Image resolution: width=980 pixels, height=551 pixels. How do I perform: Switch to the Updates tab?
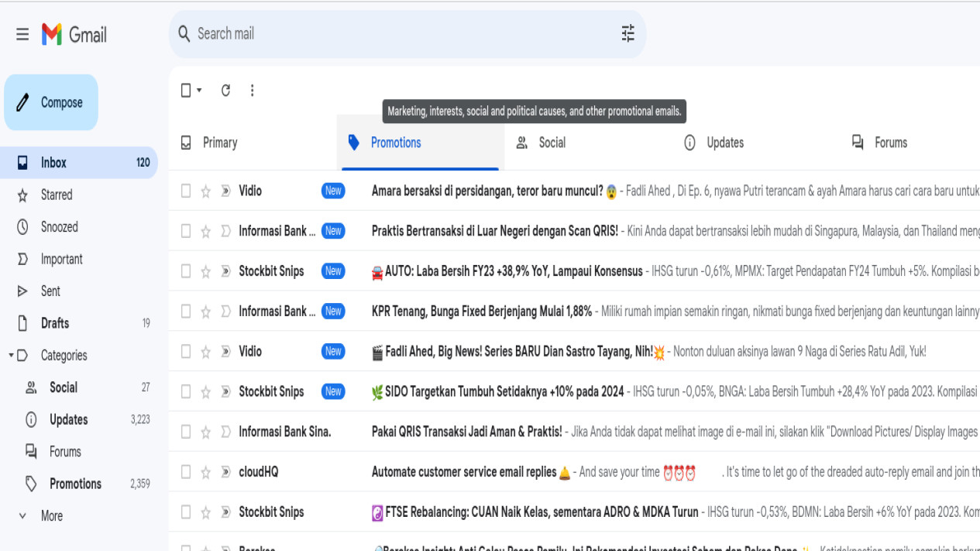point(757,143)
